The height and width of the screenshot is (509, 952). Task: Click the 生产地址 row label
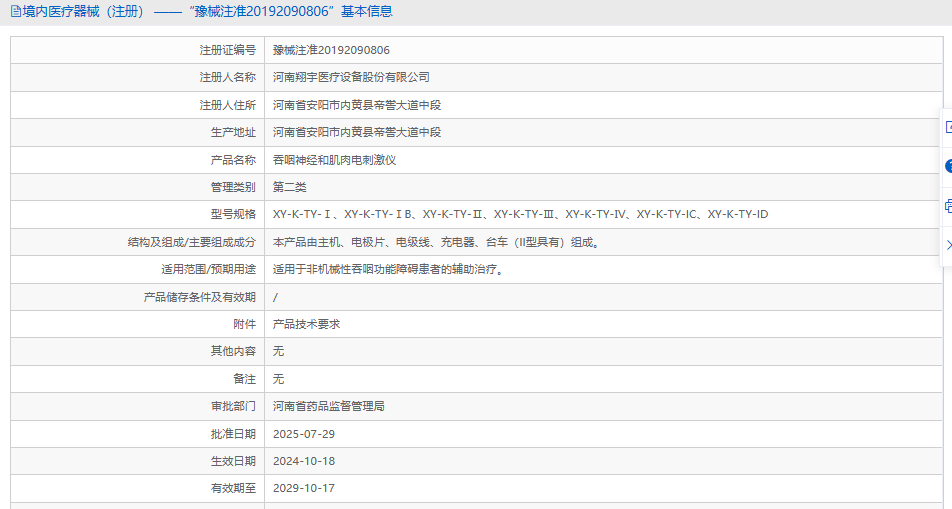[233, 132]
